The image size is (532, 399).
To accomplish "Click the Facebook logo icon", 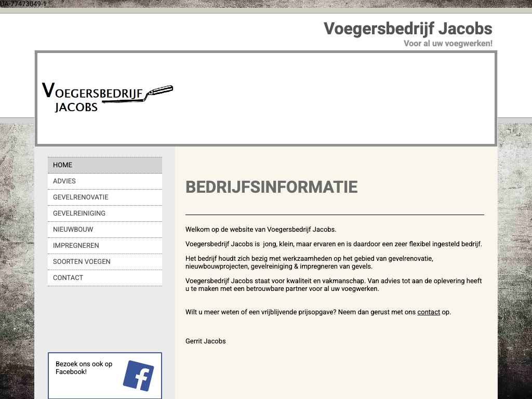I will pos(138,375).
